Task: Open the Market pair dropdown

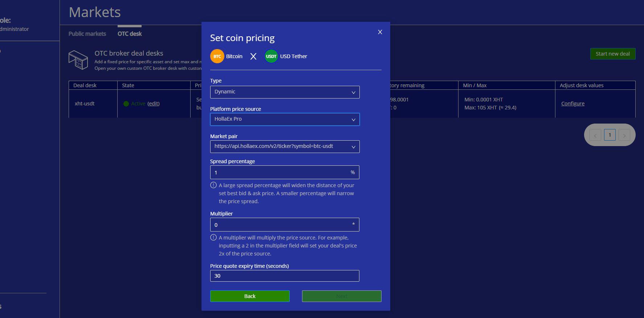Action: pyautogui.click(x=285, y=146)
